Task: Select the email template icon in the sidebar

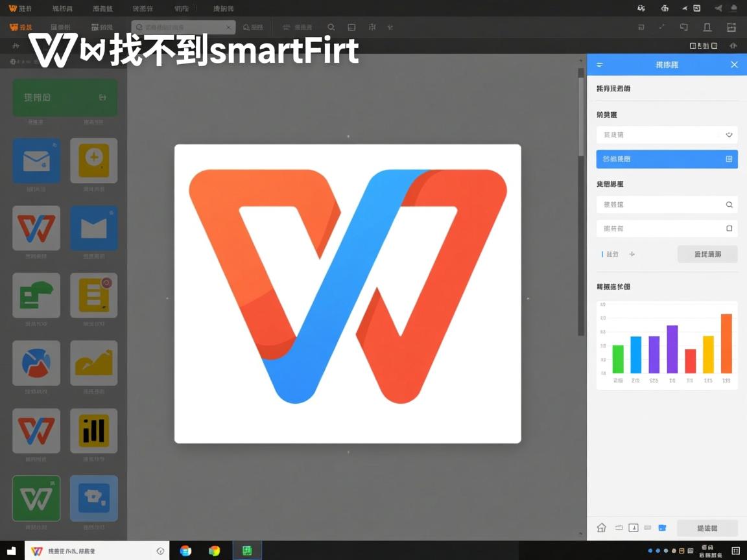Action: [x=36, y=160]
